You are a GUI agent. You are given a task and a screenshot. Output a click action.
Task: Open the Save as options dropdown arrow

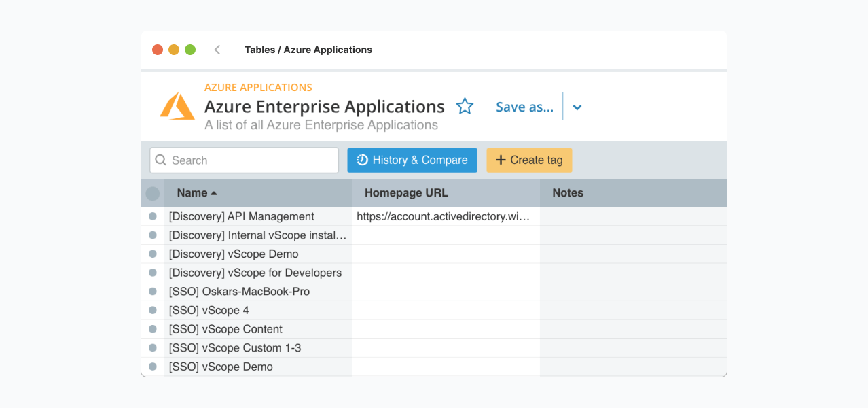577,107
